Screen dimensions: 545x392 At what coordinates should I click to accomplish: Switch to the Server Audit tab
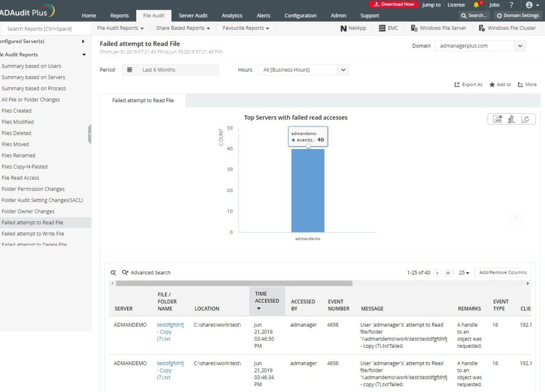tap(193, 15)
